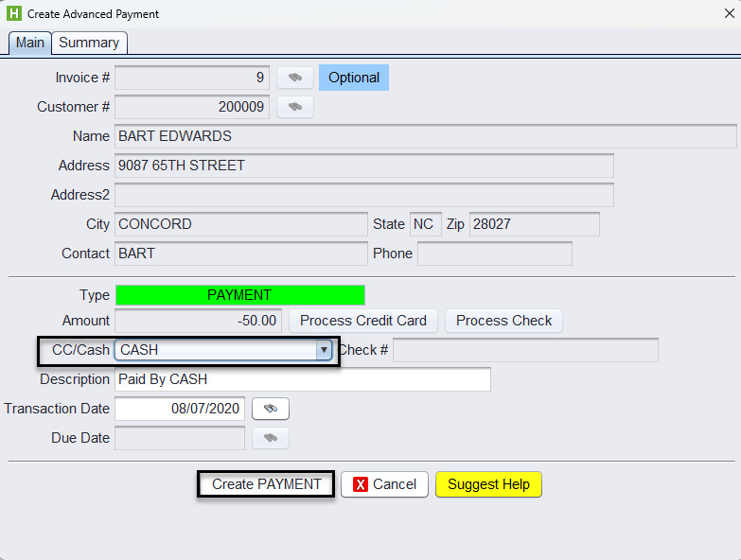Click the blue Optional label
The height and width of the screenshot is (560, 741).
click(354, 78)
